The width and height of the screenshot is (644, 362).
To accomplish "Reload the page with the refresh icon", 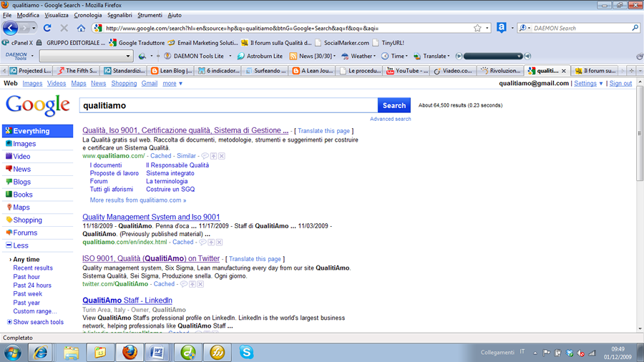I will click(x=47, y=28).
